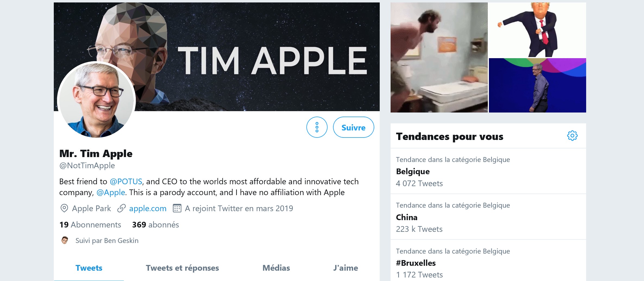Image resolution: width=644 pixels, height=281 pixels.
Task: Click the location pin icon next to Apple Park
Action: (x=64, y=208)
